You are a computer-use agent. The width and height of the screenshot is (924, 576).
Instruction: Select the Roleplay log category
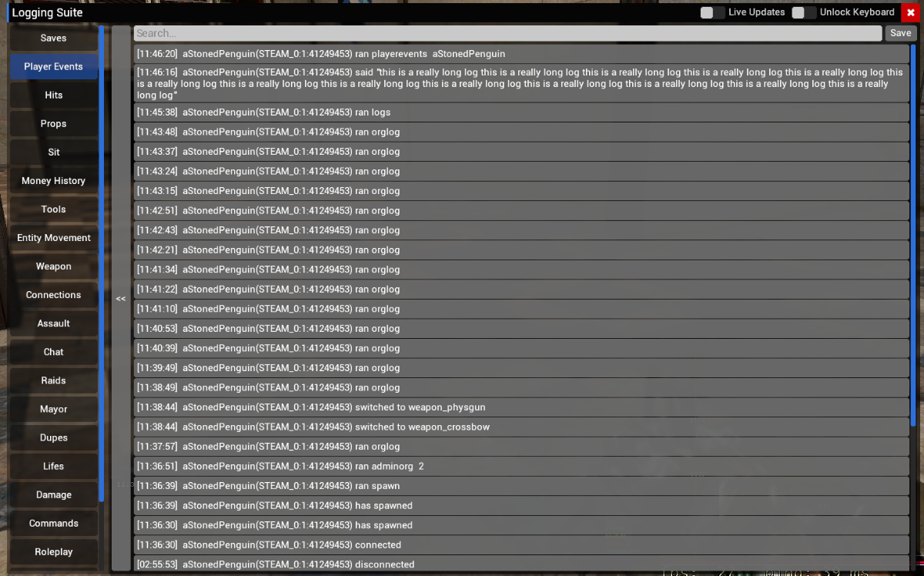click(x=53, y=551)
